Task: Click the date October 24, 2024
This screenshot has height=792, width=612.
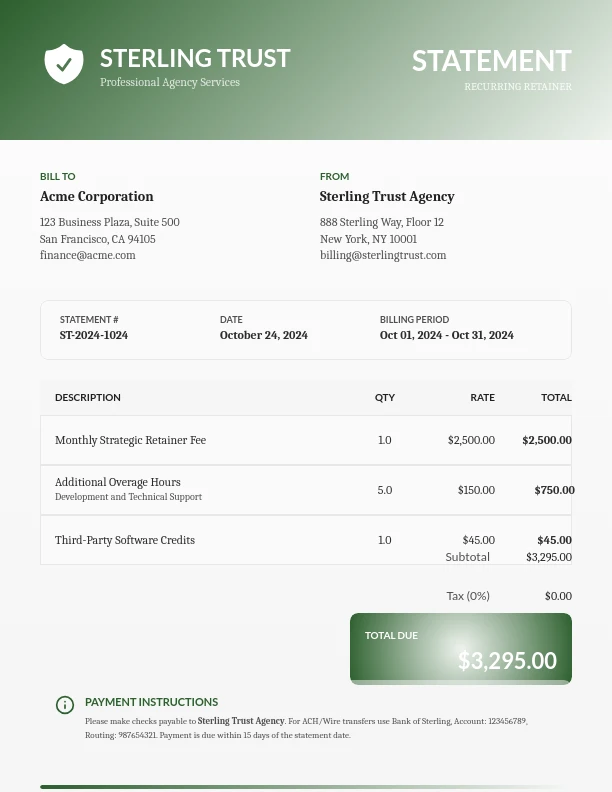Action: click(x=263, y=335)
